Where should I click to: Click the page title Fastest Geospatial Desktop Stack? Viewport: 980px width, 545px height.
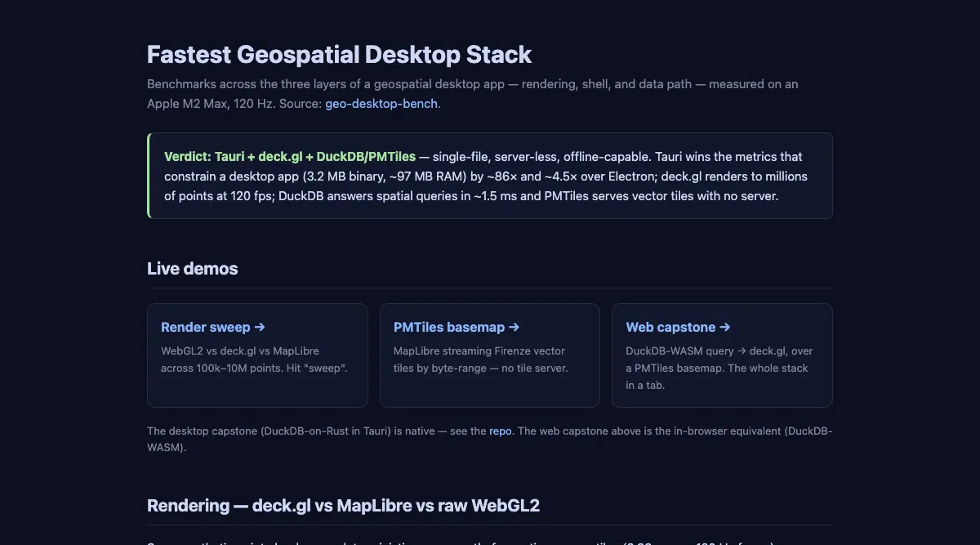point(339,55)
